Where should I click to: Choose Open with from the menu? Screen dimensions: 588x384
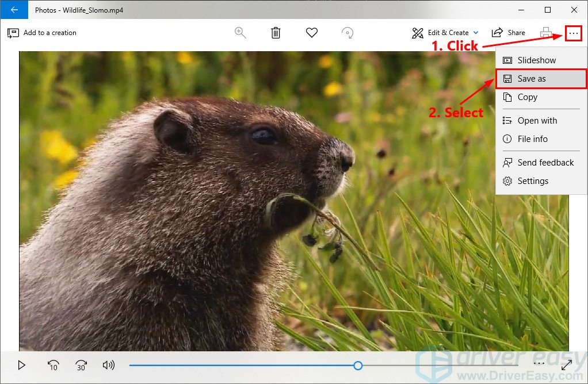pos(537,121)
